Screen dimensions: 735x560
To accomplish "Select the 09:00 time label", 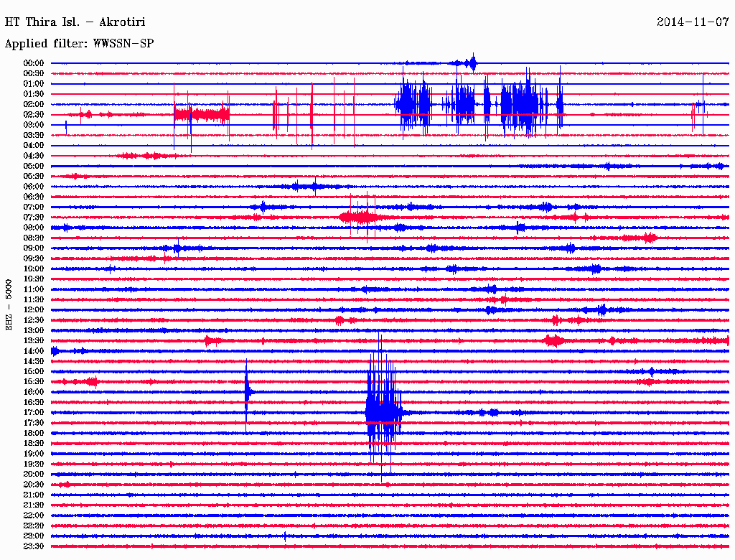I will 34,248.
